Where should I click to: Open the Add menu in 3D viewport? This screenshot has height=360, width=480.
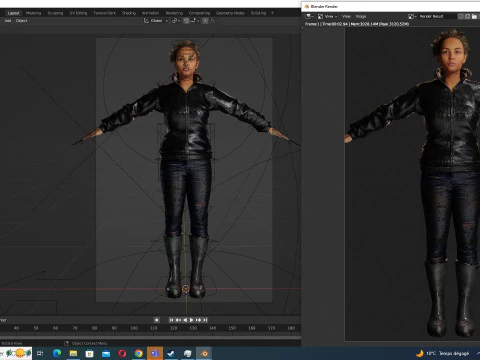point(8,21)
